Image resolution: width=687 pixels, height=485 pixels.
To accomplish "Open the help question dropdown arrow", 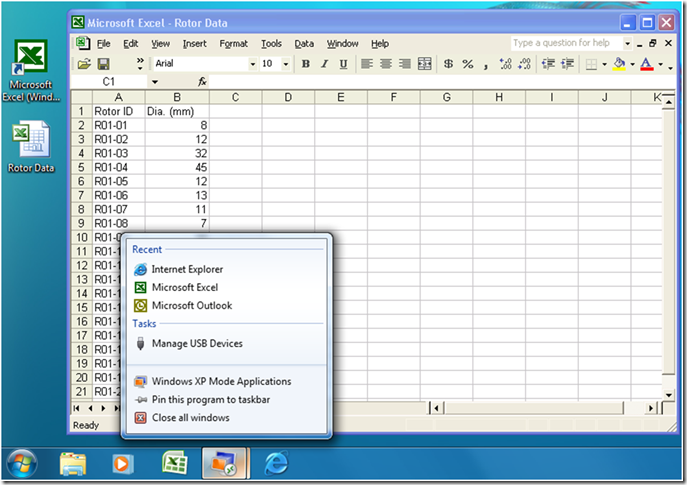I will (627, 43).
